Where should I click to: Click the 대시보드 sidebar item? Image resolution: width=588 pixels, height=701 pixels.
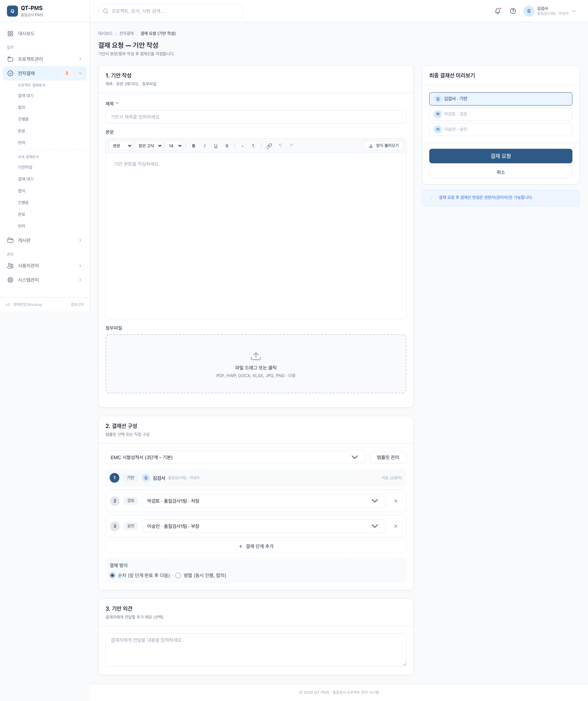pyautogui.click(x=45, y=34)
